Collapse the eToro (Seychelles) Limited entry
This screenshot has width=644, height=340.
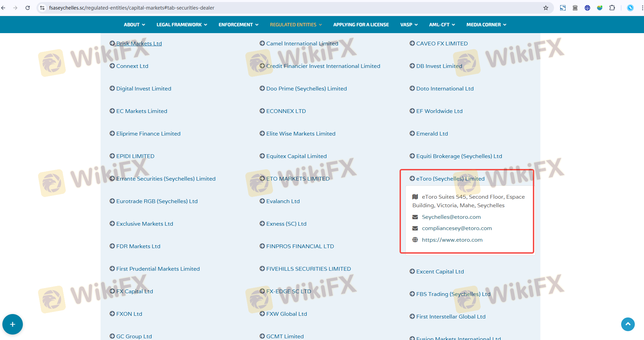pos(450,179)
